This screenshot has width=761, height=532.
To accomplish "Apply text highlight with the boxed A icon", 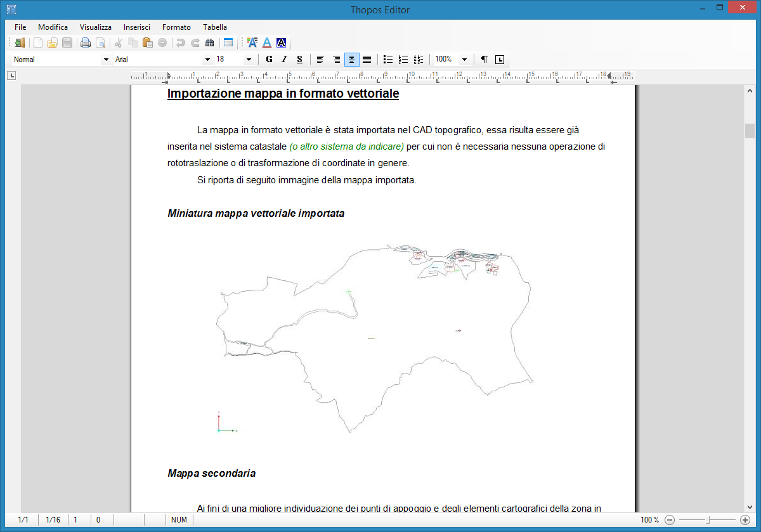I will [x=282, y=43].
